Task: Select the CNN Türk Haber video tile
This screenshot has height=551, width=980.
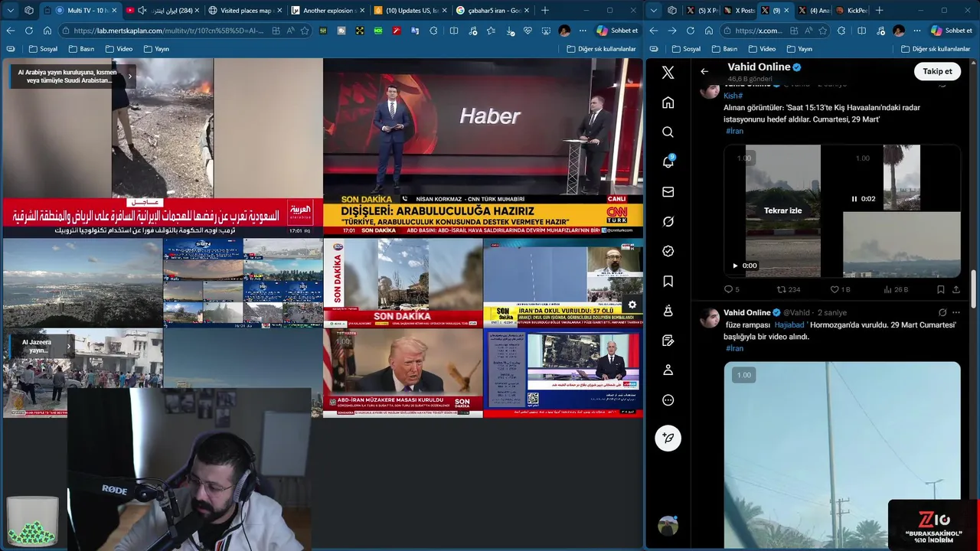Action: 483,147
